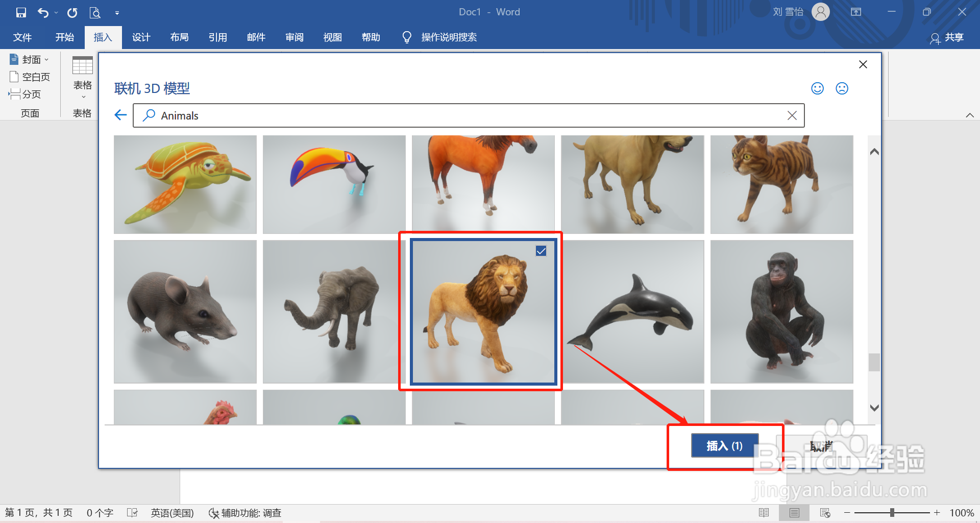Click the Undo icon
Image resolution: width=980 pixels, height=523 pixels.
43,12
